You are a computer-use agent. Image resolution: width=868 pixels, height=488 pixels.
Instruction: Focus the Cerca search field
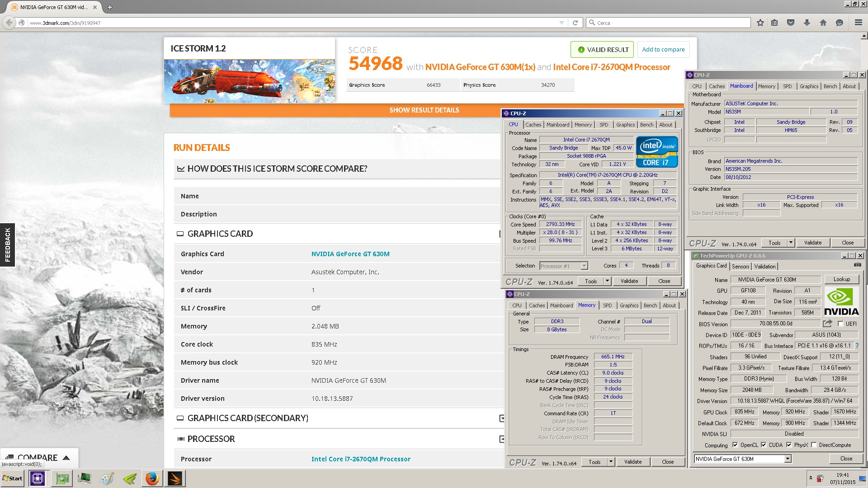point(668,23)
